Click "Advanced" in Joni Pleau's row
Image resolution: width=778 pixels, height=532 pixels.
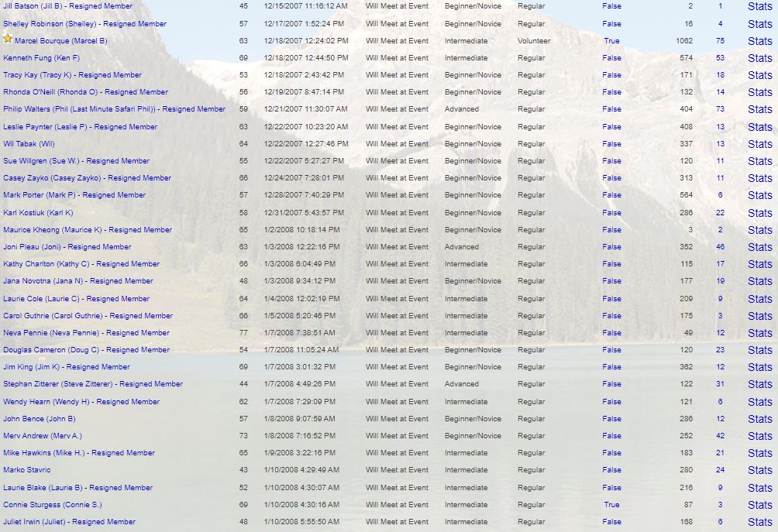[x=462, y=247]
